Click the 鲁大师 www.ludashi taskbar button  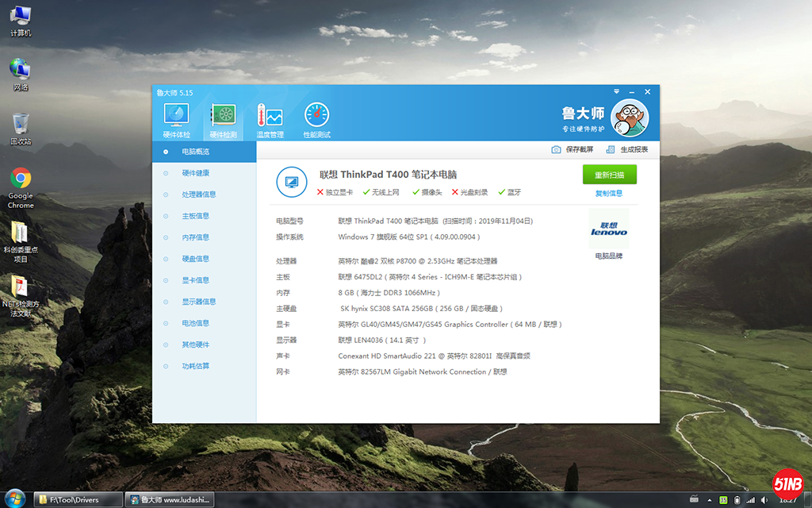[x=170, y=500]
